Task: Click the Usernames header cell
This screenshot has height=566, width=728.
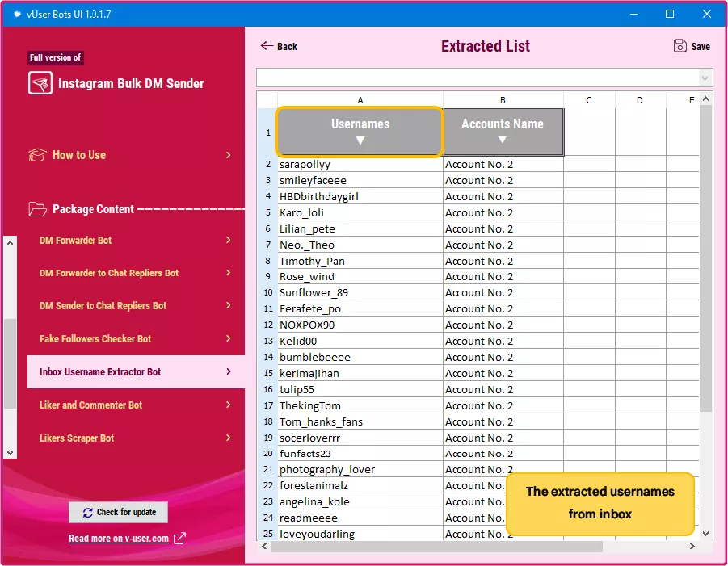Action: [360, 132]
